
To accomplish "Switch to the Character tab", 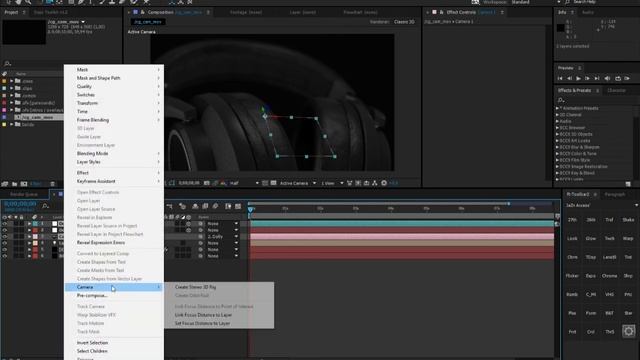I will [x=616, y=90].
